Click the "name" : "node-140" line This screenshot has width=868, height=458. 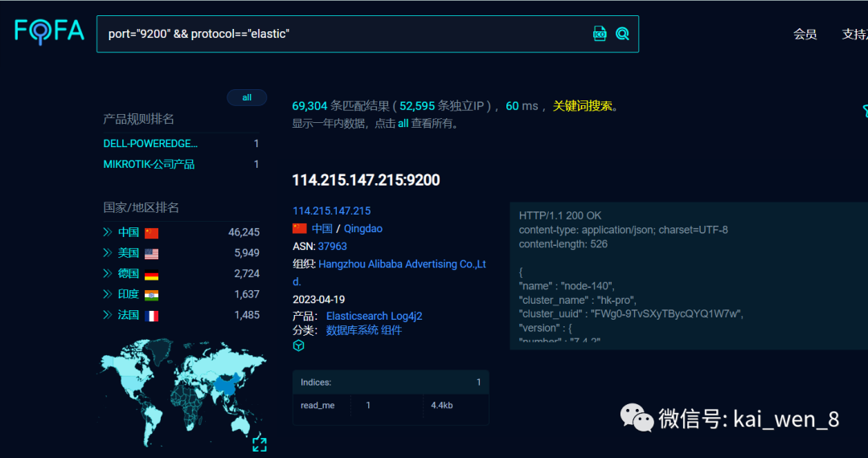567,286
